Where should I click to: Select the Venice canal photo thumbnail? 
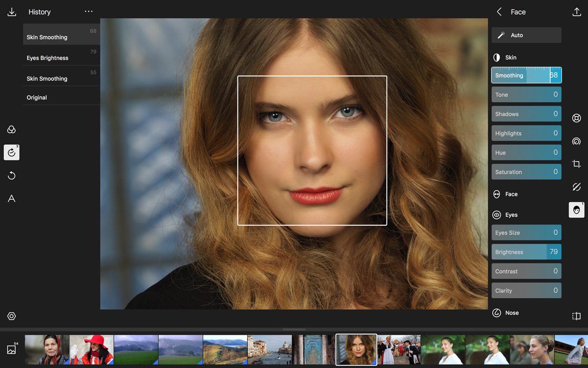tap(269, 349)
